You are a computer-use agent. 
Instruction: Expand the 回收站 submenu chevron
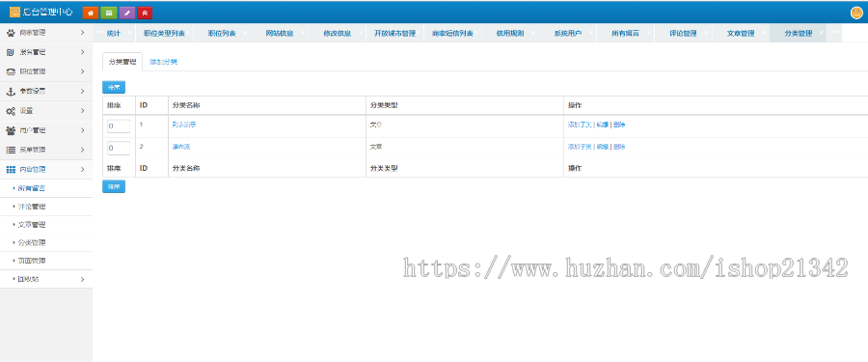point(82,279)
